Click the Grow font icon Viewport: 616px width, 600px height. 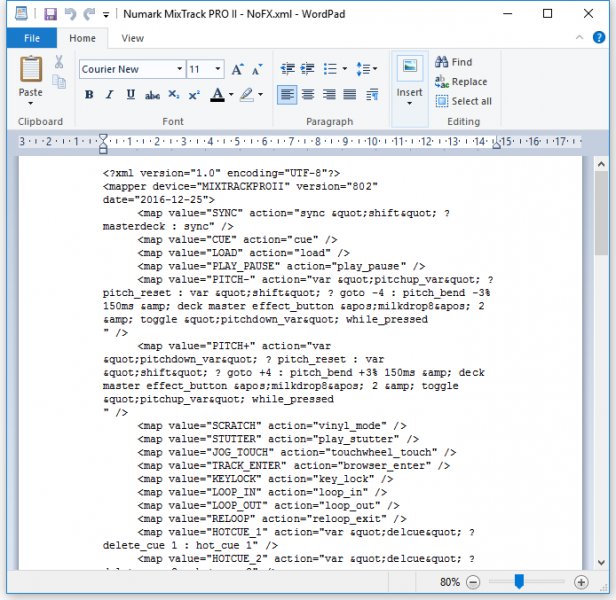[x=237, y=69]
